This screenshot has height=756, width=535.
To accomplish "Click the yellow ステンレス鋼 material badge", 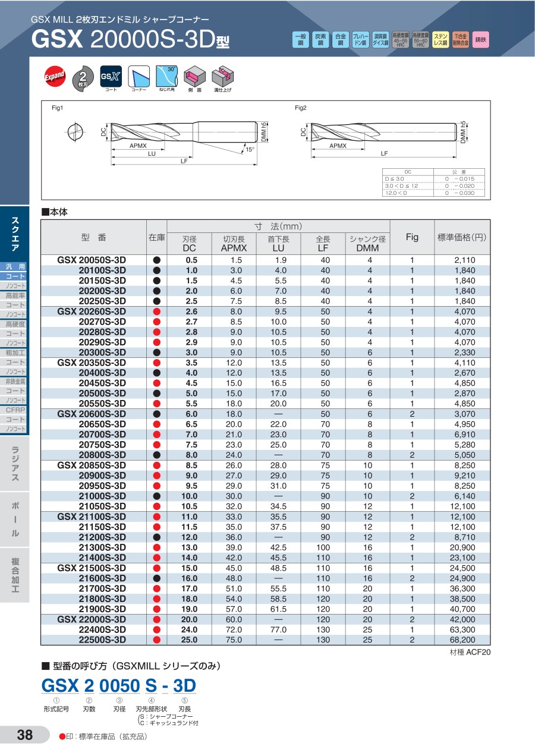I will tap(440, 40).
